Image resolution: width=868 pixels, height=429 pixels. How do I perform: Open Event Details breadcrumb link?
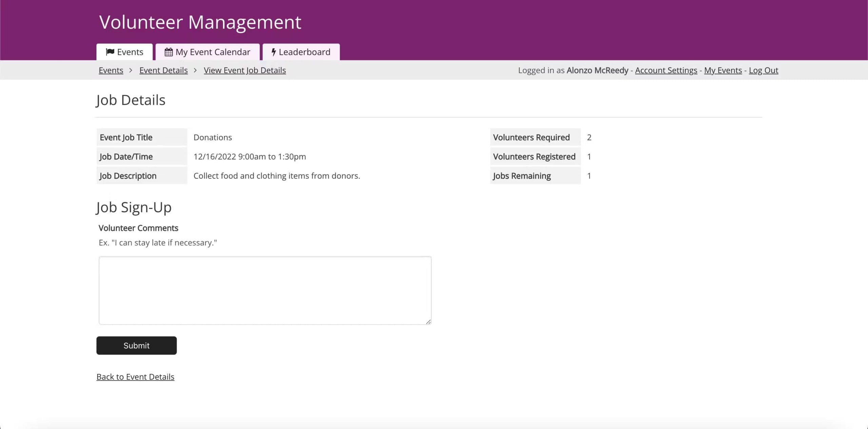click(163, 70)
